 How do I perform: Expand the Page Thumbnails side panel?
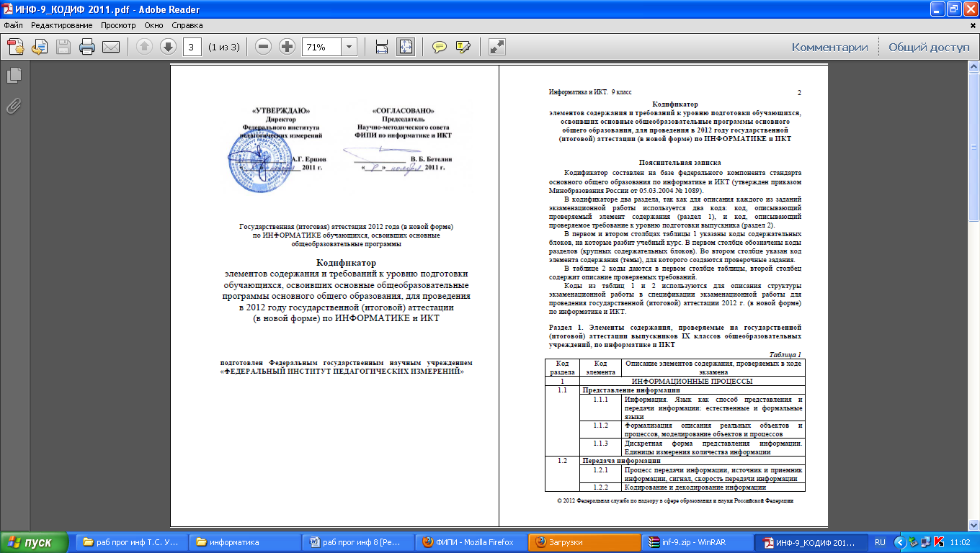tap(13, 75)
